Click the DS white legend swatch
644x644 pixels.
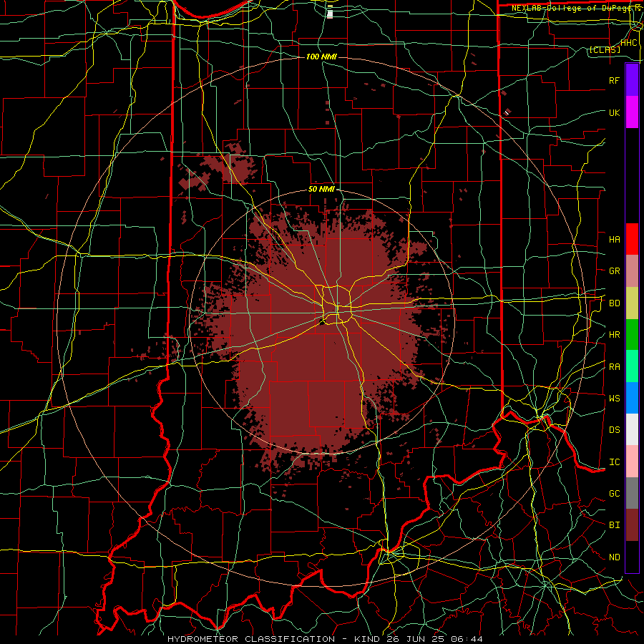632,429
